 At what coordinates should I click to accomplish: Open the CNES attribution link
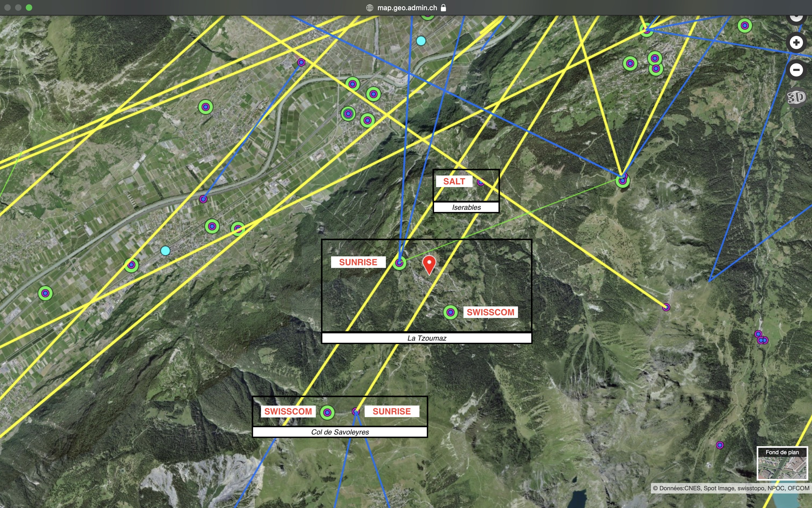coord(692,488)
